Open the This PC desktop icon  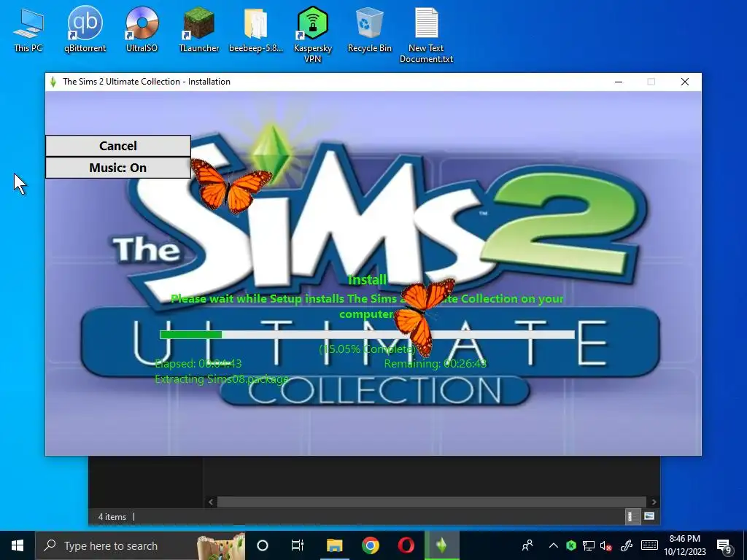coord(28,31)
